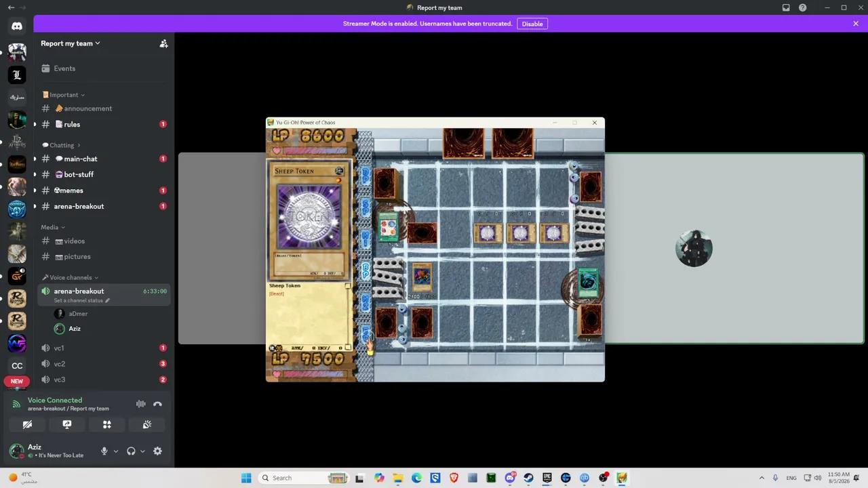Select user Aziz in voice channel

pyautogui.click(x=111, y=329)
